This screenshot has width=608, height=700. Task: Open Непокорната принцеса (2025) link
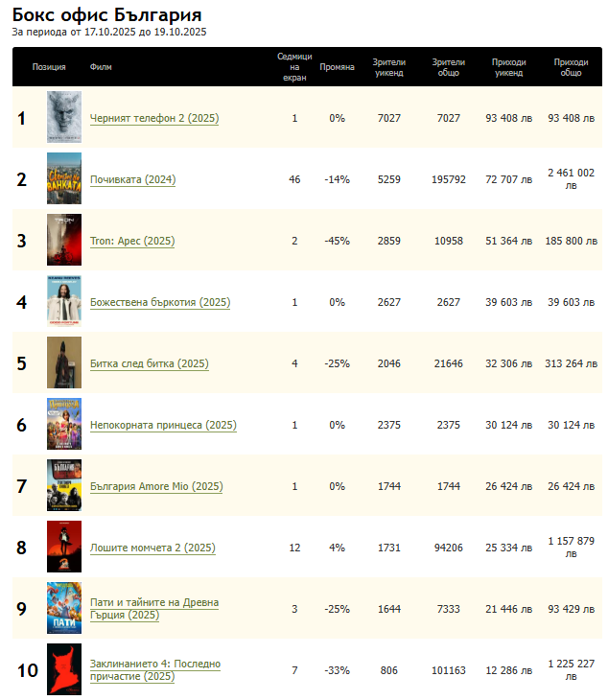point(163,426)
